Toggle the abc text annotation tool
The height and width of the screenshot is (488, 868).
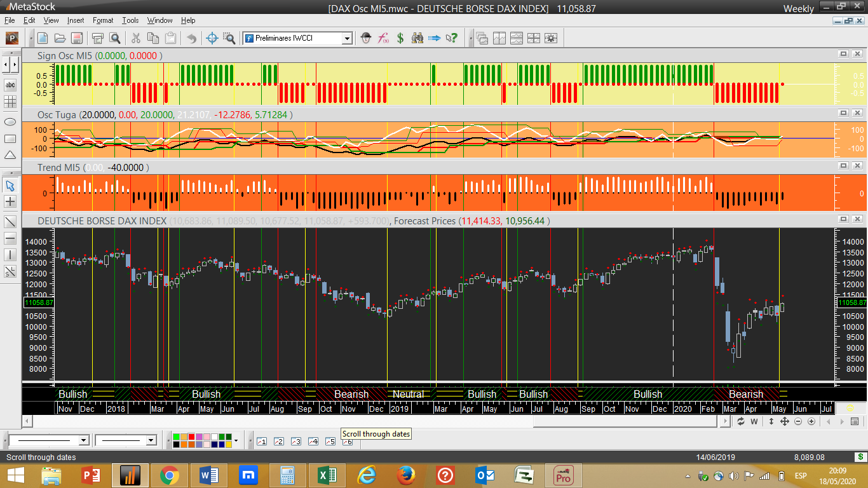pyautogui.click(x=10, y=85)
